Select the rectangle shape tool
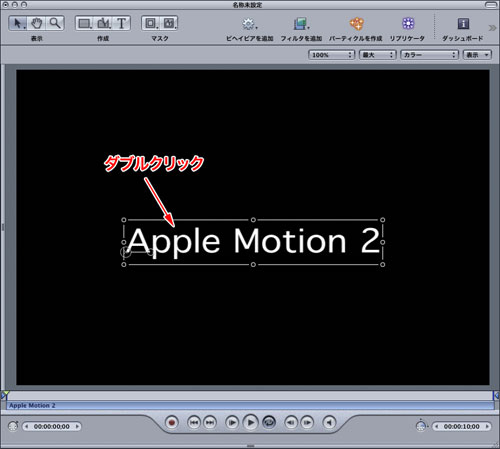 click(85, 23)
